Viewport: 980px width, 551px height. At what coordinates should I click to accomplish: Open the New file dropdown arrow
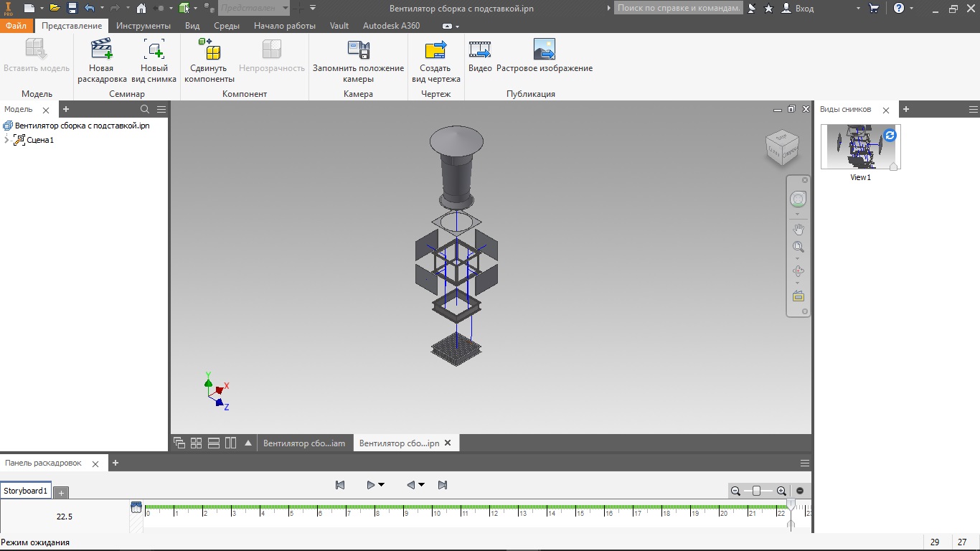pyautogui.click(x=42, y=8)
